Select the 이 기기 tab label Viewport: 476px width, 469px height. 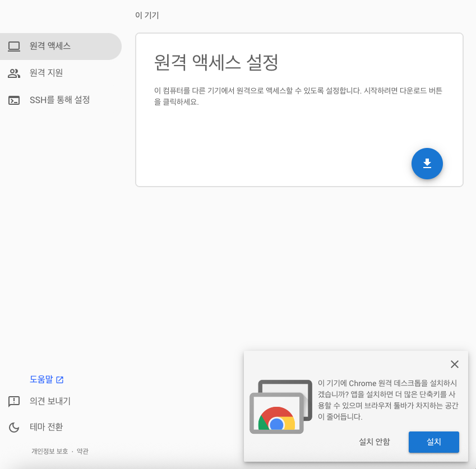point(146,16)
